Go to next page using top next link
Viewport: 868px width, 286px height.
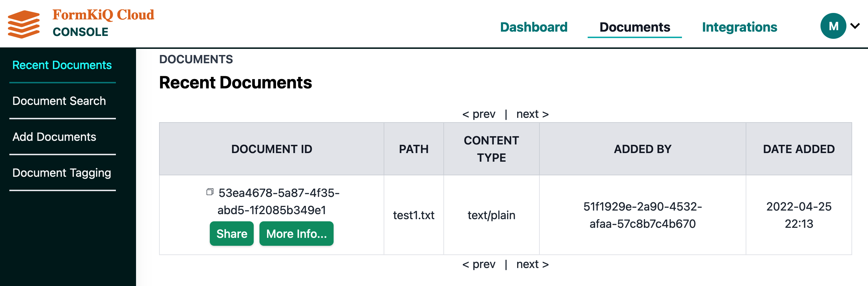533,114
